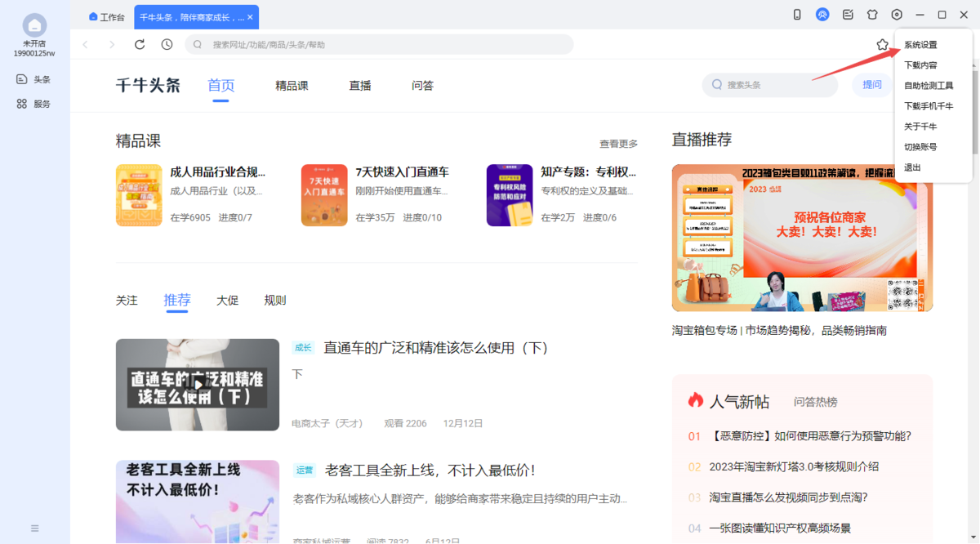
Task: Click the 运营 tag label
Action: (304, 470)
